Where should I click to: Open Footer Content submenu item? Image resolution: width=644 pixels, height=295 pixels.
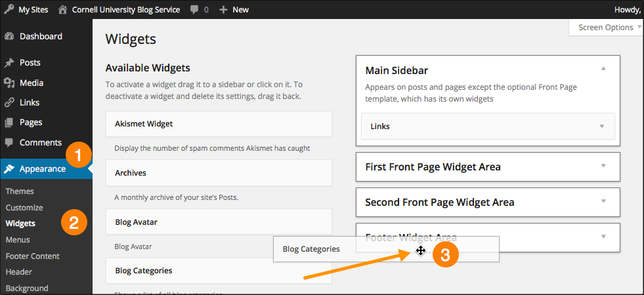[32, 256]
